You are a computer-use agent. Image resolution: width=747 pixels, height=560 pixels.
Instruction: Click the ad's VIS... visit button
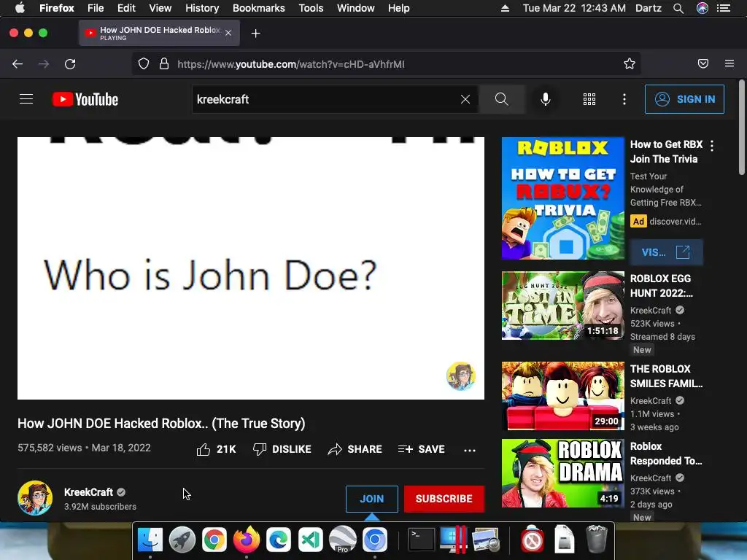665,252
